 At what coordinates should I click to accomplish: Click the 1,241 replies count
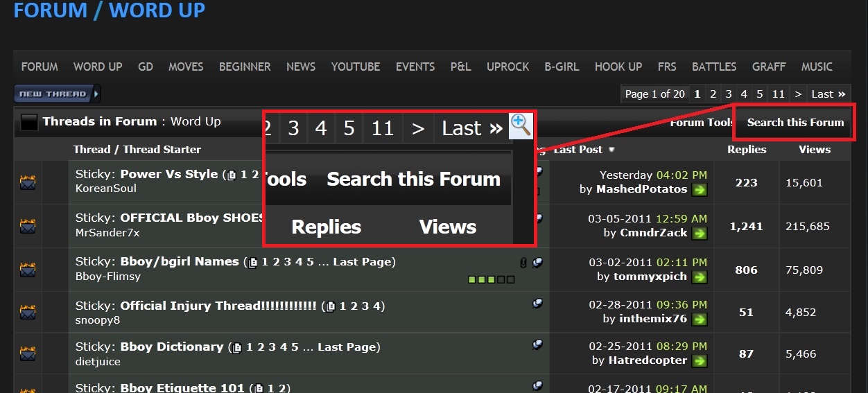(746, 227)
